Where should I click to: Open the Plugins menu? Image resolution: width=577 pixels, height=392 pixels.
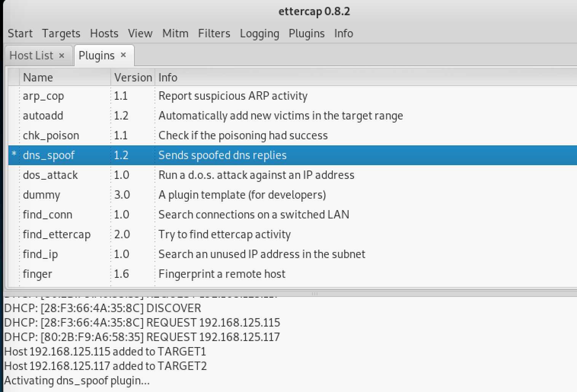tap(306, 33)
